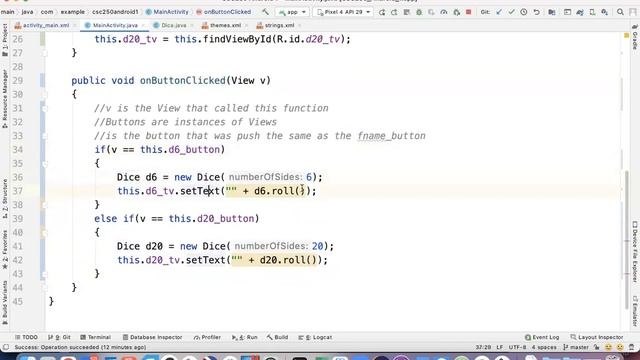Open the Event Log
Image resolution: width=640 pixels, height=360 pixels.
coord(542,337)
